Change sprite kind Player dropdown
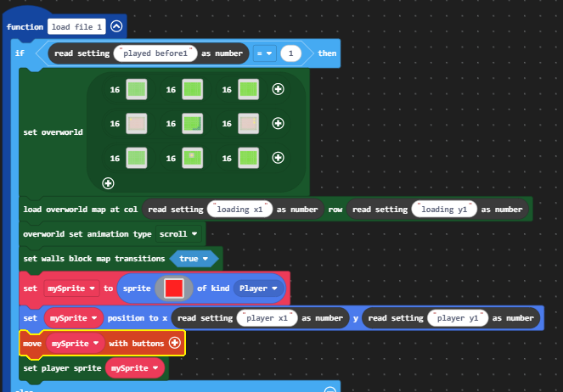Screen dimensions: 563x392 click(258, 288)
